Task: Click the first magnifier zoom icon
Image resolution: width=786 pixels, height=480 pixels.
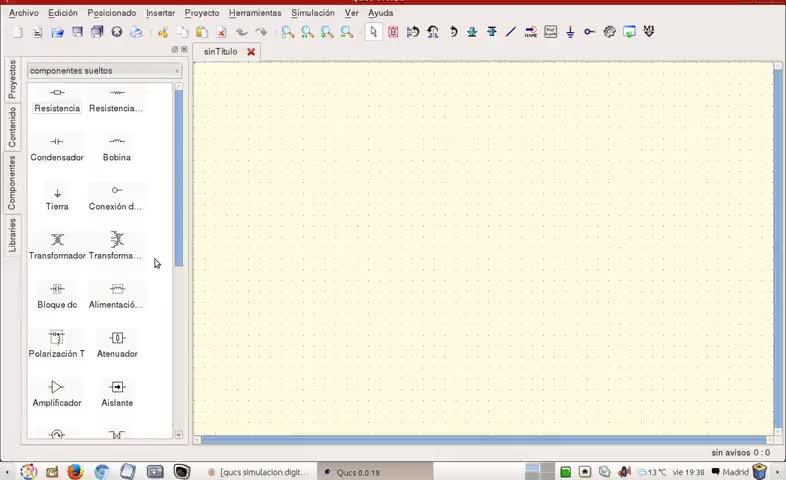Action: (288, 32)
